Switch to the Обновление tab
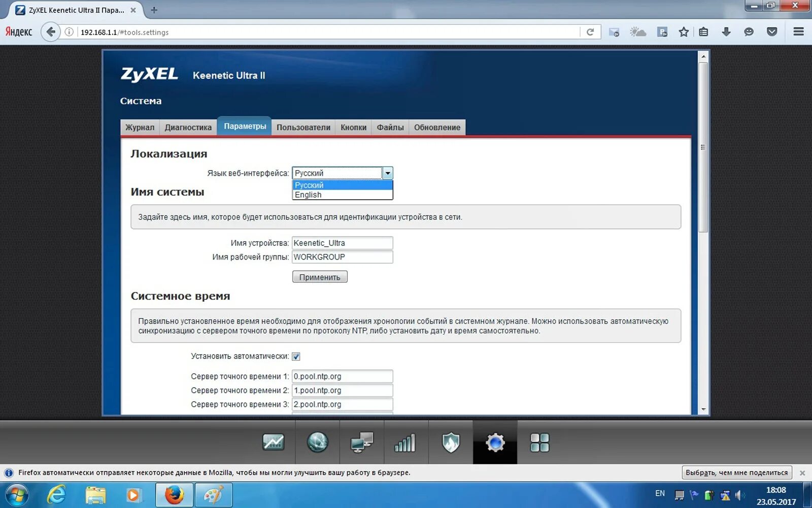 tap(437, 127)
